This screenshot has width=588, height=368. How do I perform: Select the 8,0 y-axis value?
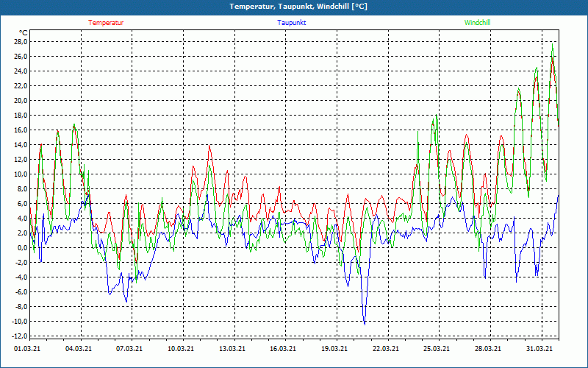pyautogui.click(x=22, y=189)
